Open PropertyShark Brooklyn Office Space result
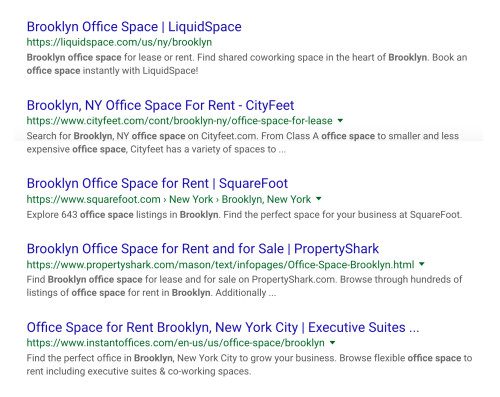500x397 pixels. point(203,249)
